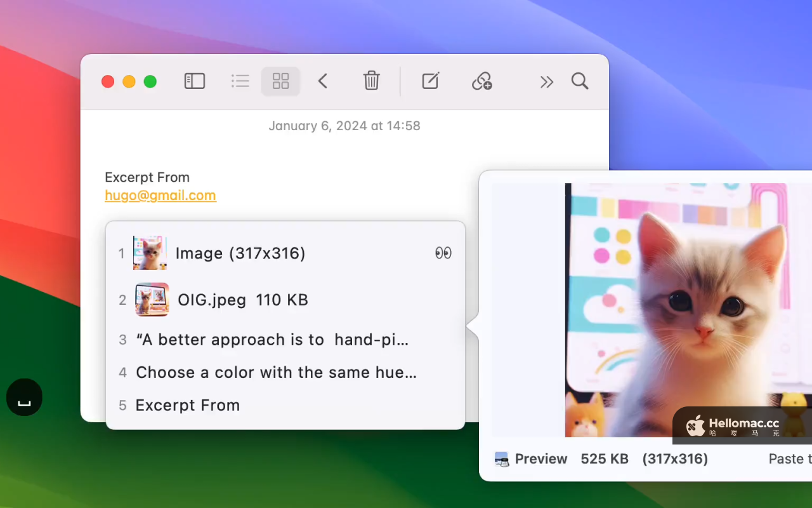Switch to list view
The width and height of the screenshot is (812, 508).
click(x=240, y=81)
